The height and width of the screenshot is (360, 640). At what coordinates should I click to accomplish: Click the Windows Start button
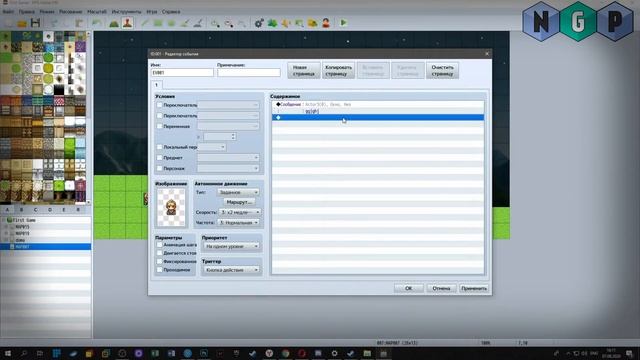(x=7, y=353)
